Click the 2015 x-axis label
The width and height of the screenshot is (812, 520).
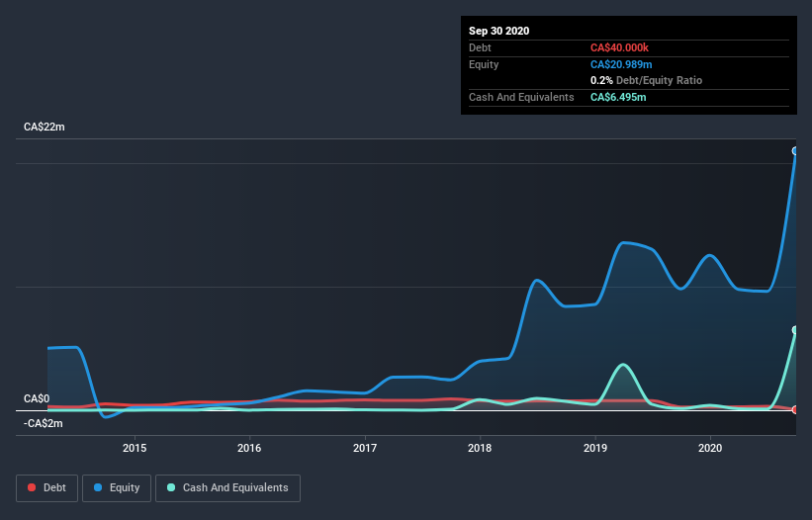pyautogui.click(x=135, y=448)
